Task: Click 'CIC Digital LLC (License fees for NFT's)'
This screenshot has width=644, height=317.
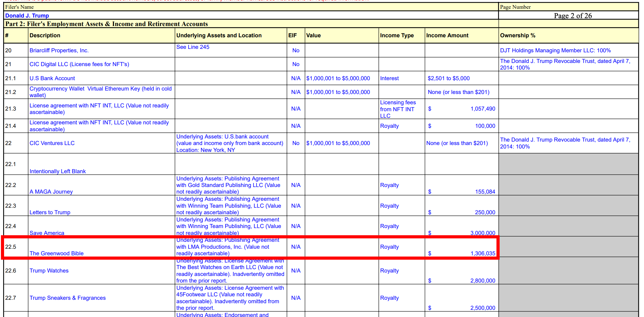Action: tap(79, 64)
